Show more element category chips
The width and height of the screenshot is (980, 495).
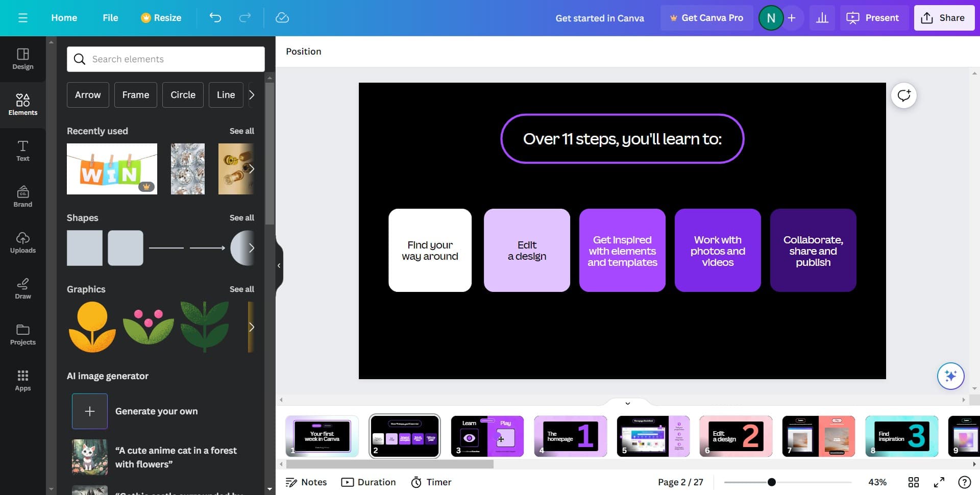[x=251, y=95]
